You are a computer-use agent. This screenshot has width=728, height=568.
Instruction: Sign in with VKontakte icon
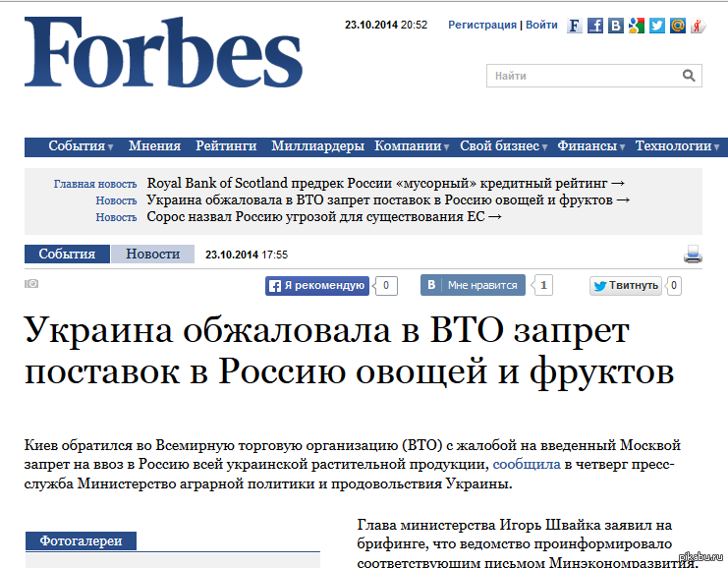pos(616,26)
